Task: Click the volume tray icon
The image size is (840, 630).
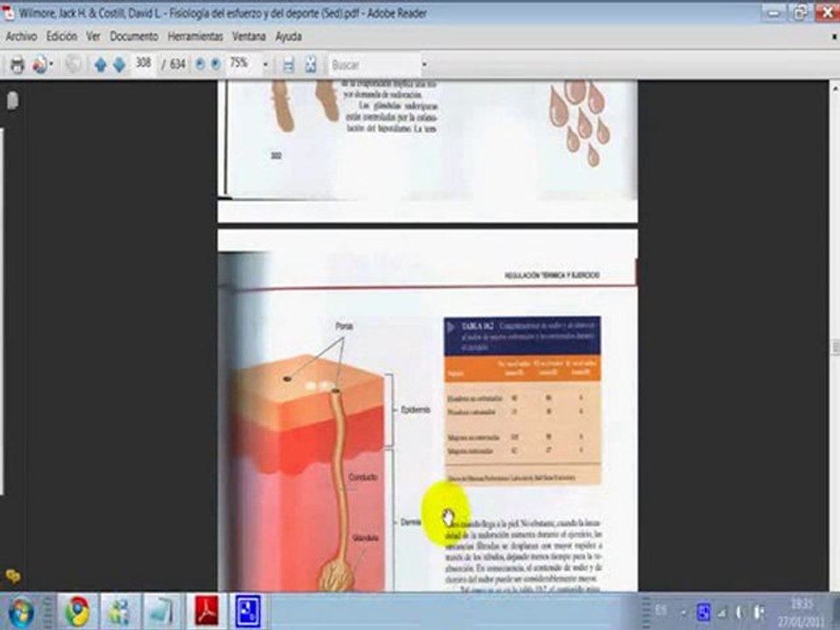Action: click(741, 612)
